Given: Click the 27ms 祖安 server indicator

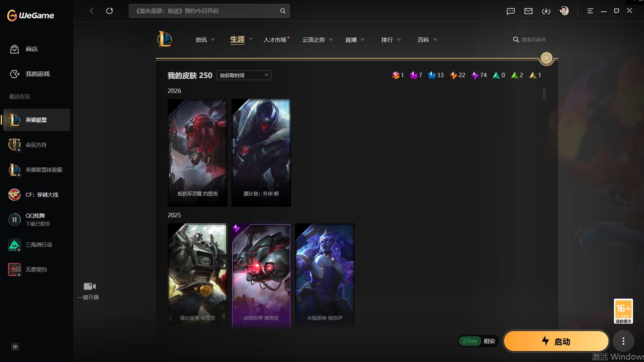Looking at the screenshot, I should coord(479,341).
